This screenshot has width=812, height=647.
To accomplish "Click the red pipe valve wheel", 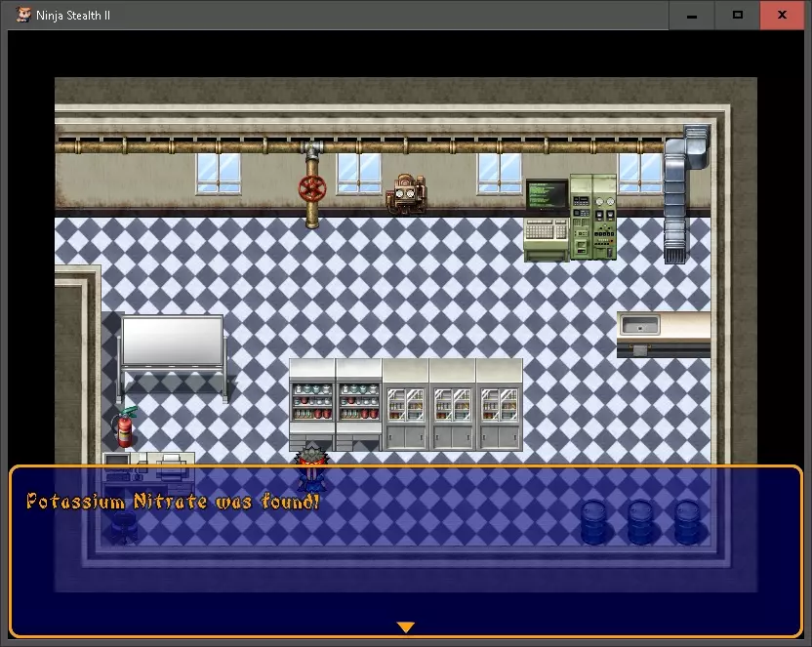I will click(x=312, y=188).
